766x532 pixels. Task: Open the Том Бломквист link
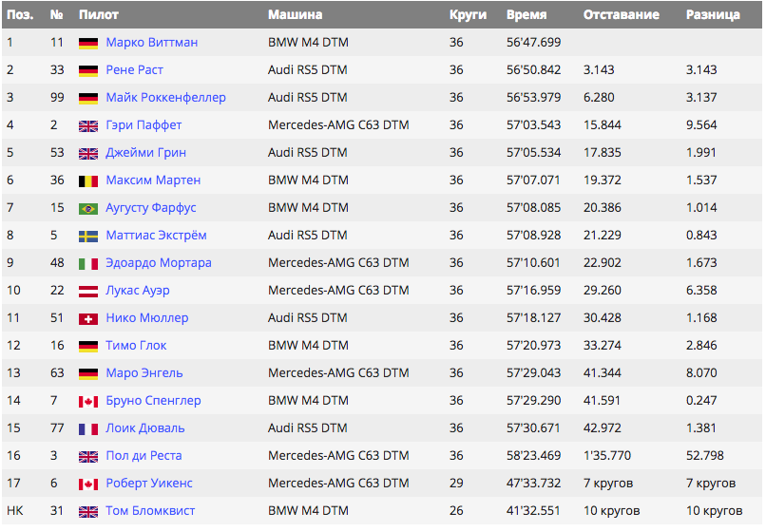pyautogui.click(x=150, y=511)
